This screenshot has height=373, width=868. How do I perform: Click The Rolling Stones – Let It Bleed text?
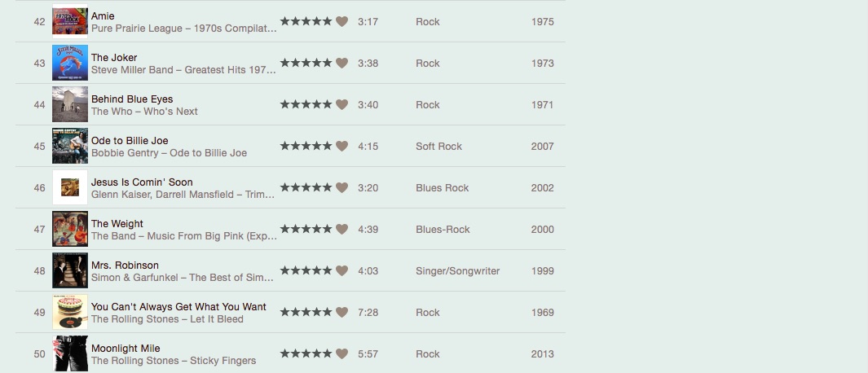(167, 319)
